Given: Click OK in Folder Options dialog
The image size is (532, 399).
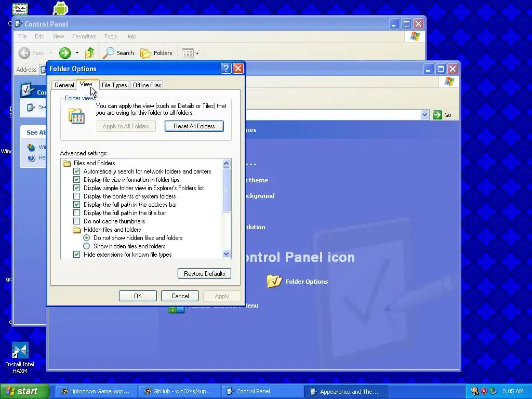Looking at the screenshot, I should tap(138, 296).
